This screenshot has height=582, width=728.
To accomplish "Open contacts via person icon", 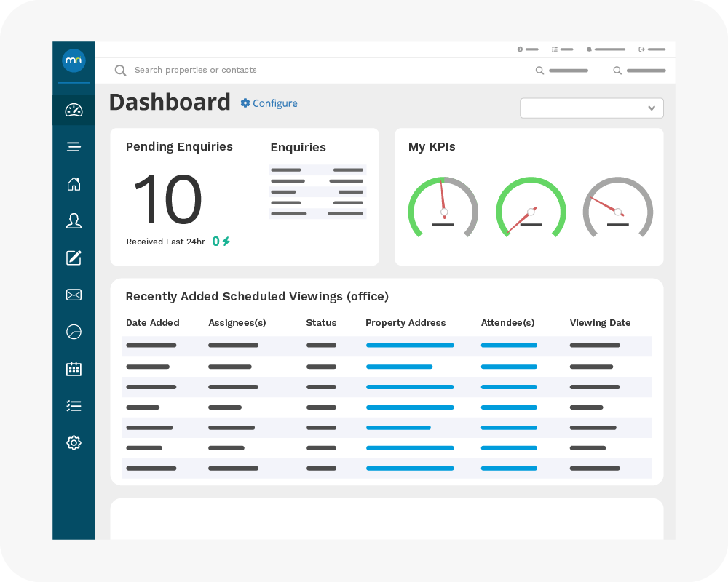I will coord(74,221).
